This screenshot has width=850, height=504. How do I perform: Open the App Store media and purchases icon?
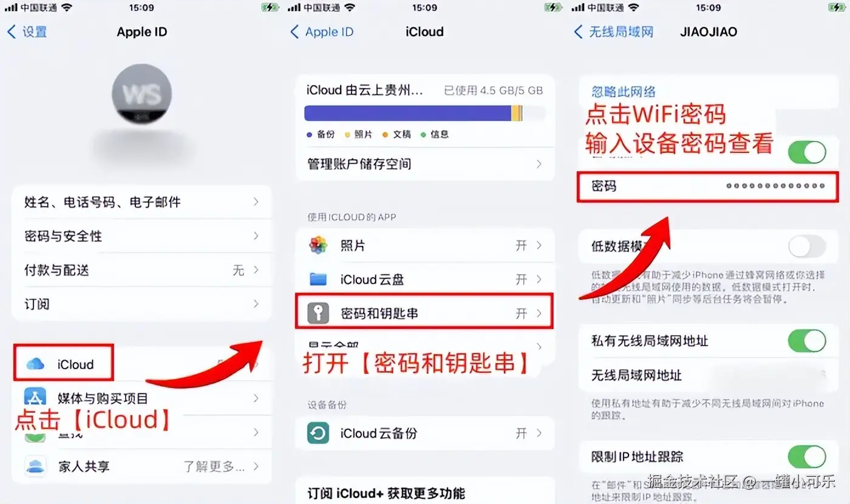(35, 397)
